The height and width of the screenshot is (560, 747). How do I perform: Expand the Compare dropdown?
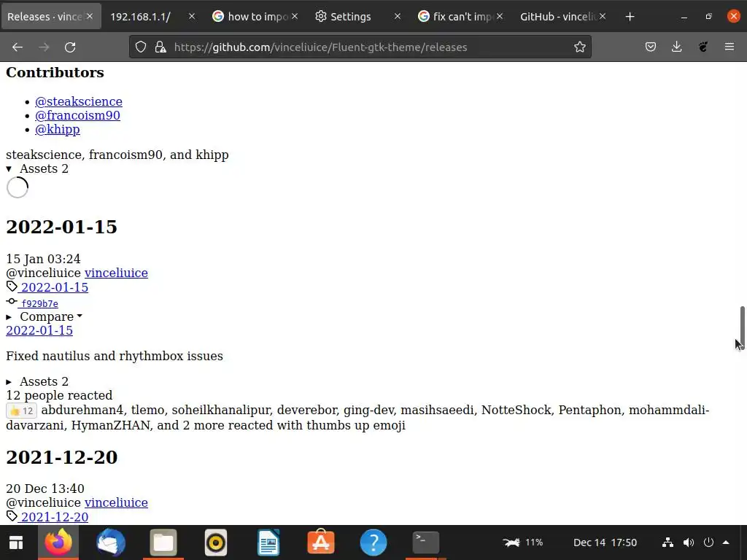pyautogui.click(x=44, y=316)
